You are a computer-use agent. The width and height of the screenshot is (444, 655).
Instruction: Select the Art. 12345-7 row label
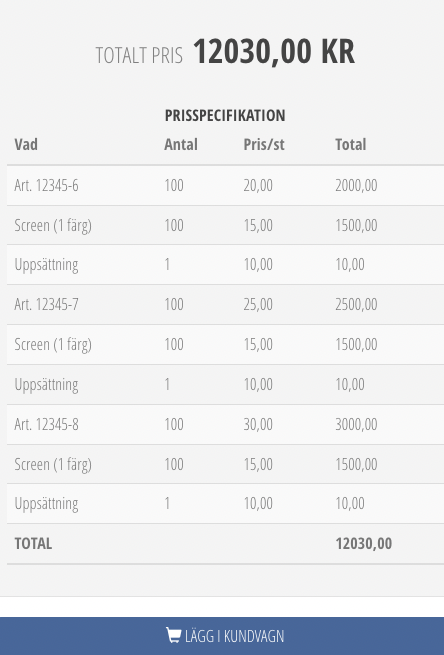click(x=46, y=304)
